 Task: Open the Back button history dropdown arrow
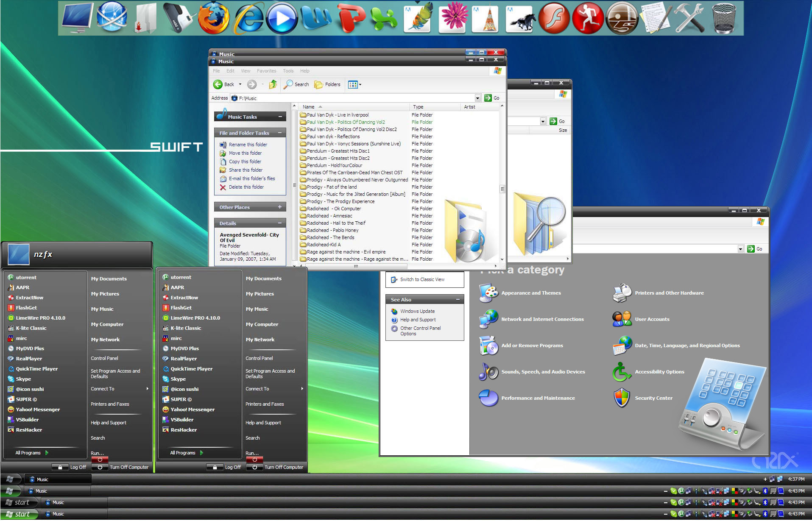[x=240, y=84]
